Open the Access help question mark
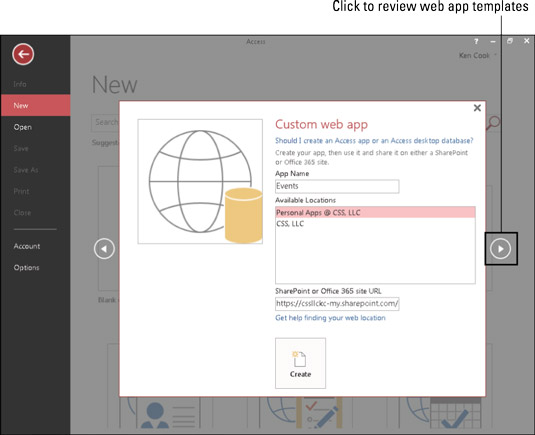 [x=476, y=42]
